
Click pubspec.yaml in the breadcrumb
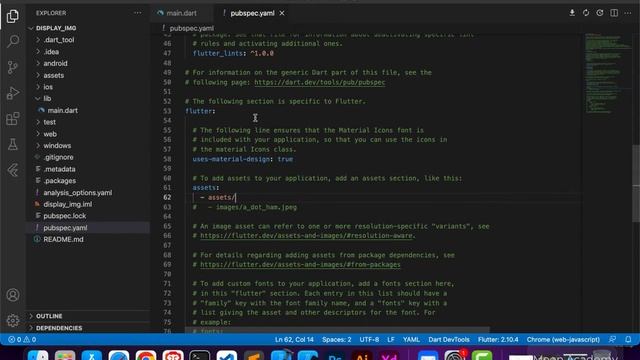pyautogui.click(x=191, y=28)
